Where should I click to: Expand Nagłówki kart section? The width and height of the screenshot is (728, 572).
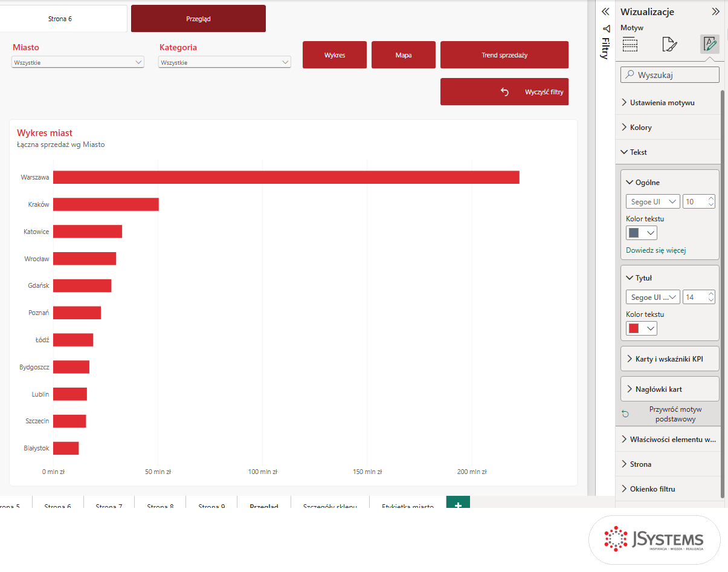tap(670, 389)
